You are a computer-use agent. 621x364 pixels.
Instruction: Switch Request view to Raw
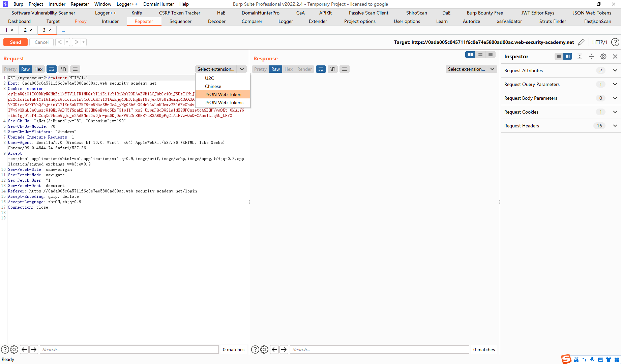click(x=26, y=69)
